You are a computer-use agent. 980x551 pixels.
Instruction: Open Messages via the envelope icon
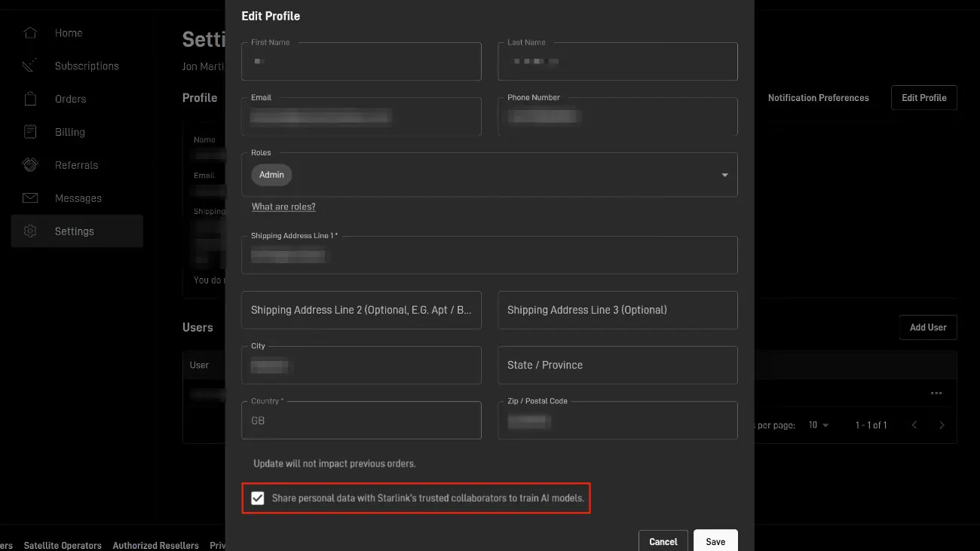[x=30, y=198]
